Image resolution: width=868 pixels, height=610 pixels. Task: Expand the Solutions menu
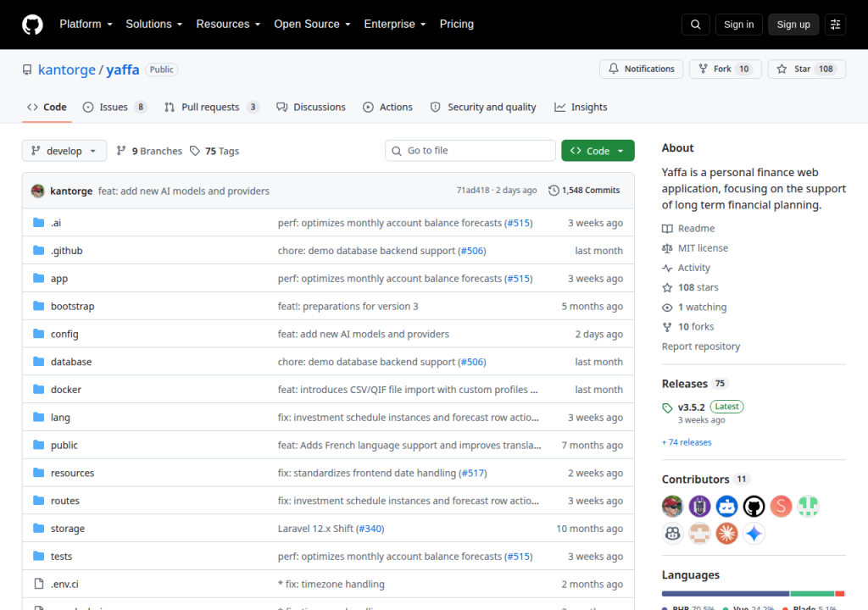(154, 25)
